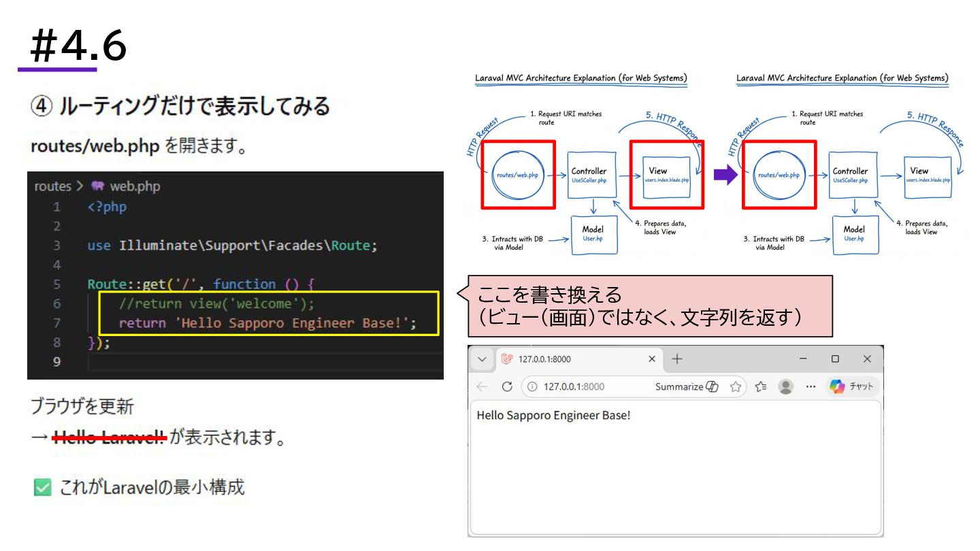Add page to favorites with star icon
980x551 pixels.
pos(735,386)
